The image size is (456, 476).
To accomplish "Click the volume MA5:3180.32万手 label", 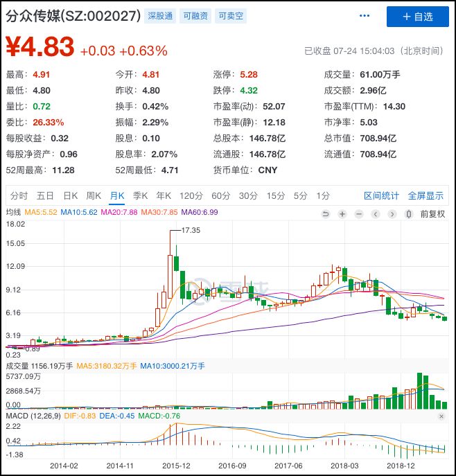I will (107, 366).
